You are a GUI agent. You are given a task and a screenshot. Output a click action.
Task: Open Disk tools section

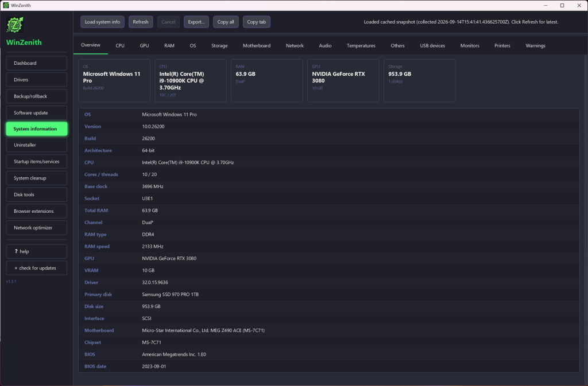click(37, 194)
